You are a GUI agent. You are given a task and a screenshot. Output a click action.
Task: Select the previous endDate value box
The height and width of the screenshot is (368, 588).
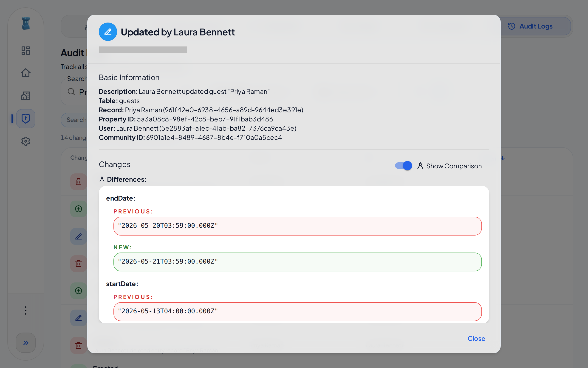297,226
